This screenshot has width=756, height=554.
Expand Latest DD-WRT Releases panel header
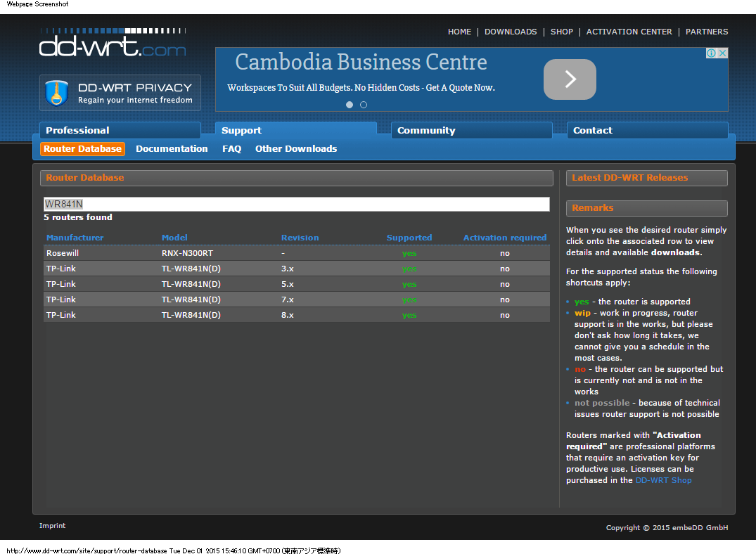tap(646, 178)
